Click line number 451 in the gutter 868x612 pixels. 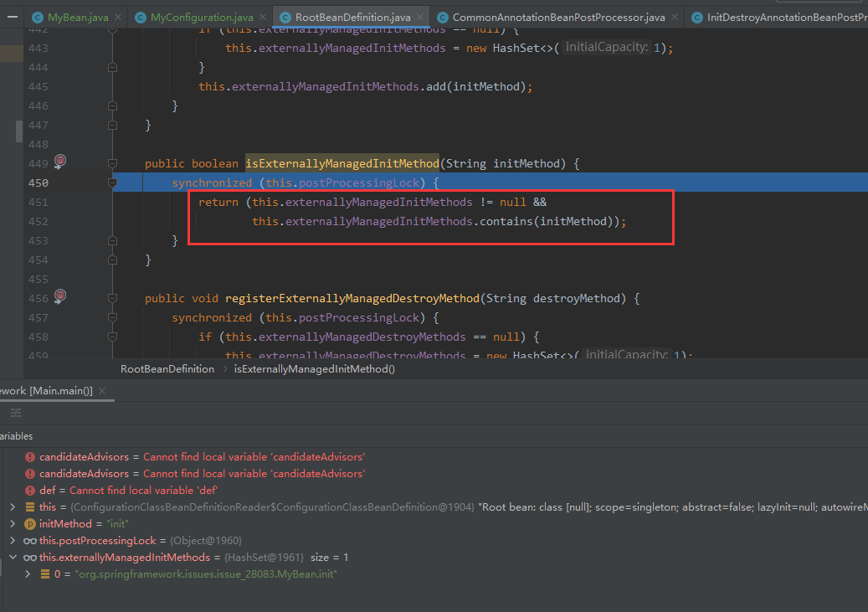coord(39,202)
